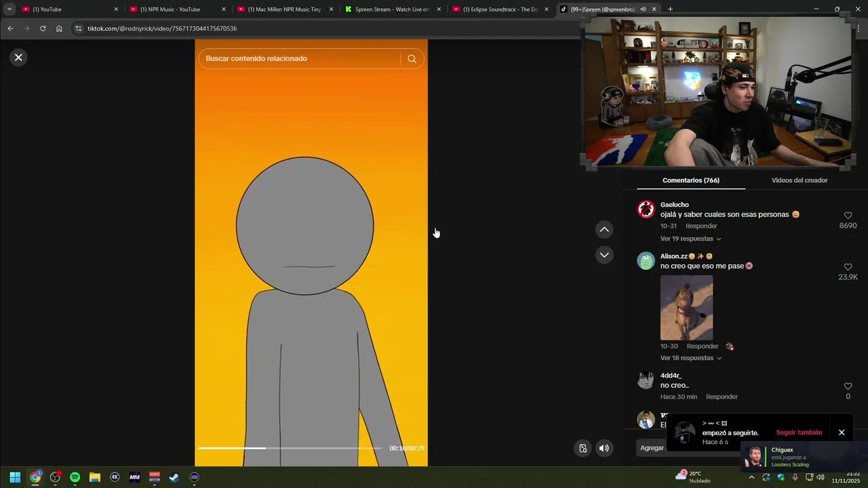
Task: Open the weather widget showing 20°C Nublado
Action: click(x=693, y=476)
